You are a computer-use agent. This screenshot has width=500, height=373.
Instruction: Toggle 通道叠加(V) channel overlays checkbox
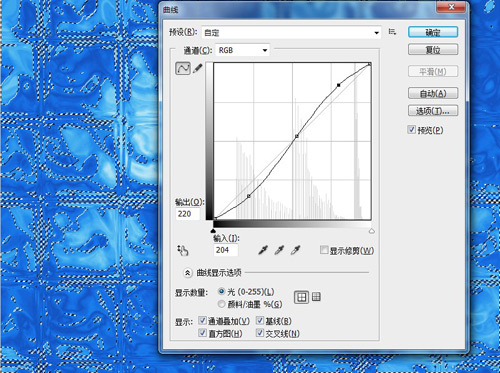[202, 321]
